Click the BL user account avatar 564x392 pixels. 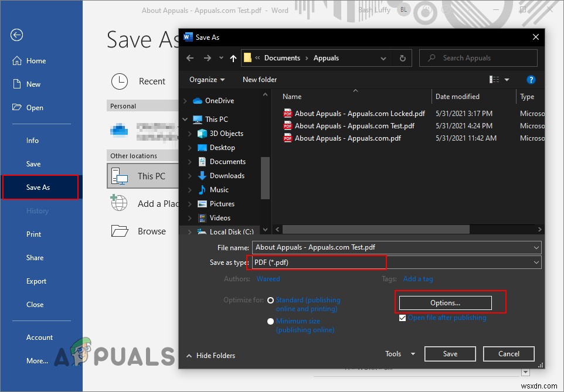(x=403, y=10)
